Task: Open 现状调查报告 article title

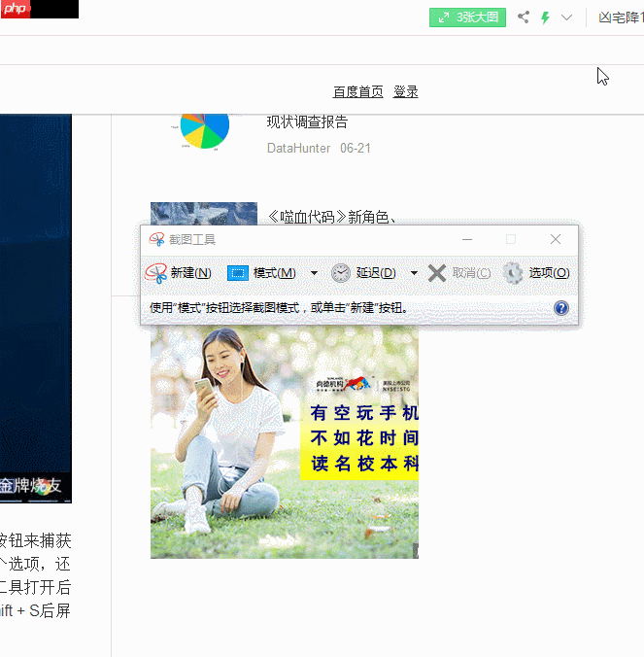Action: point(307,121)
